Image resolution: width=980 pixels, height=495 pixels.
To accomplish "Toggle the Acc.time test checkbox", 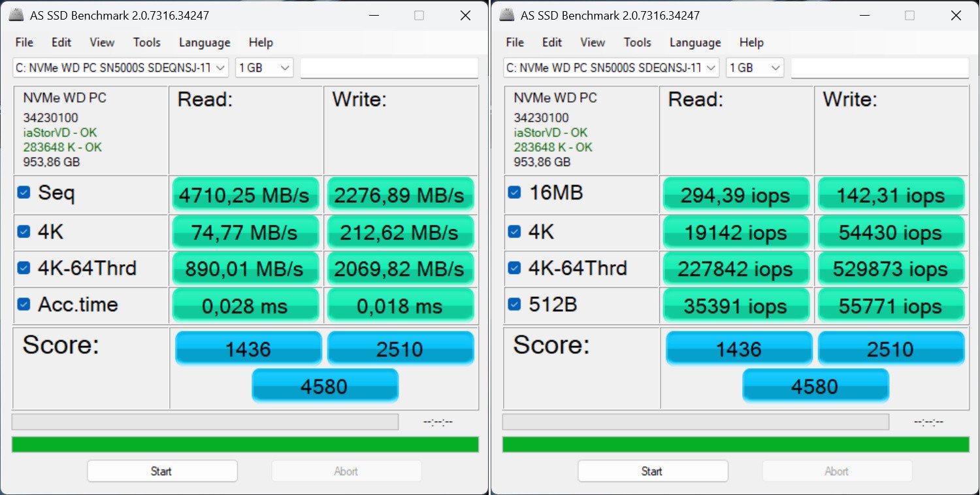I will click(x=24, y=304).
